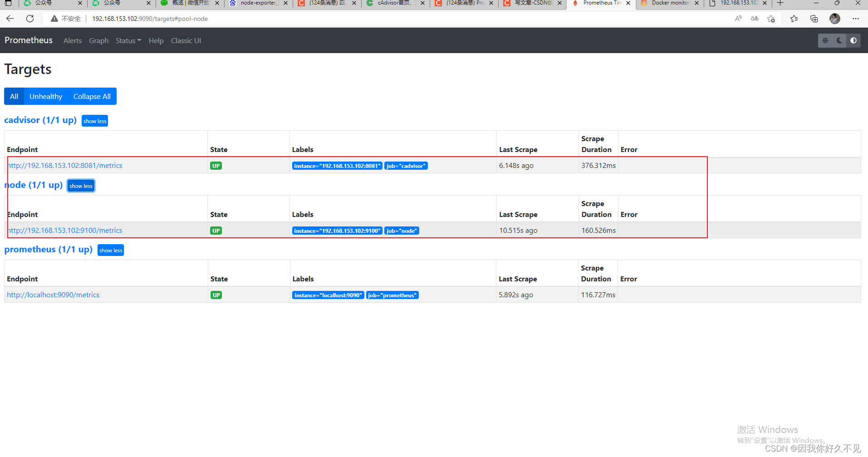Select the All targets filter
Viewport: 868px width, 457px height.
tap(14, 96)
